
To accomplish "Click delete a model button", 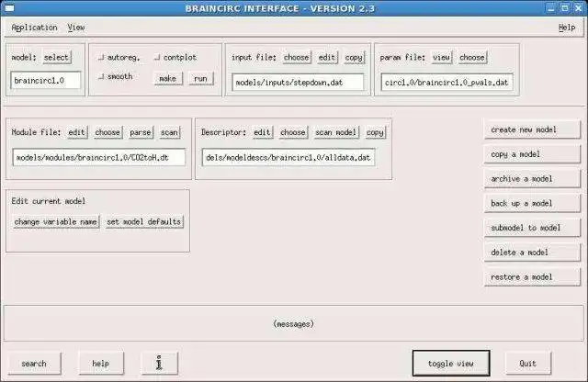I will tap(532, 253).
